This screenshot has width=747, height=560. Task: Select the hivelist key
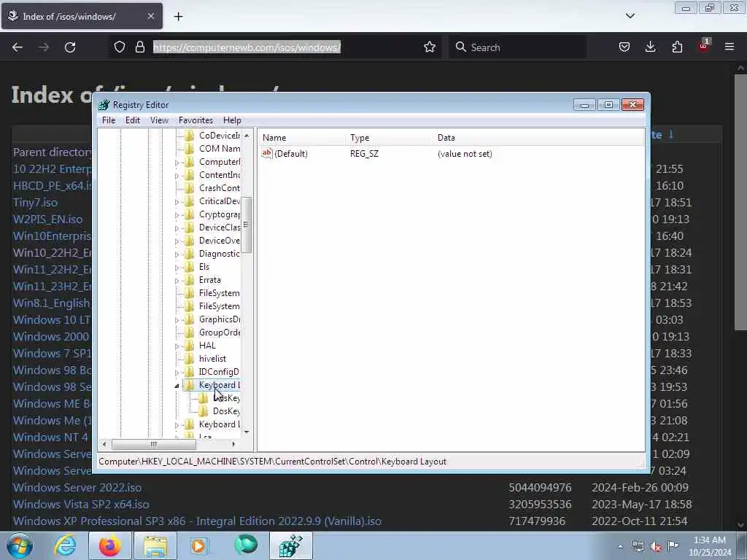(212, 359)
